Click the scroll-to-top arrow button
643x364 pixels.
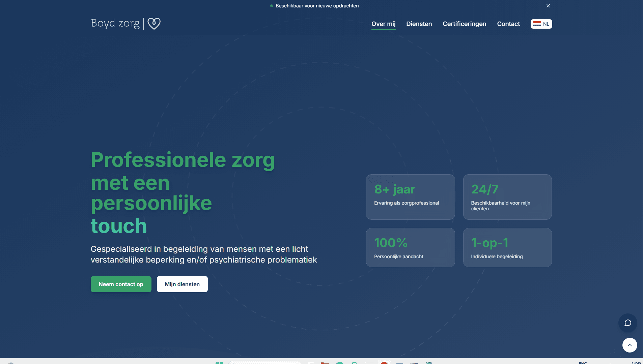point(629,345)
